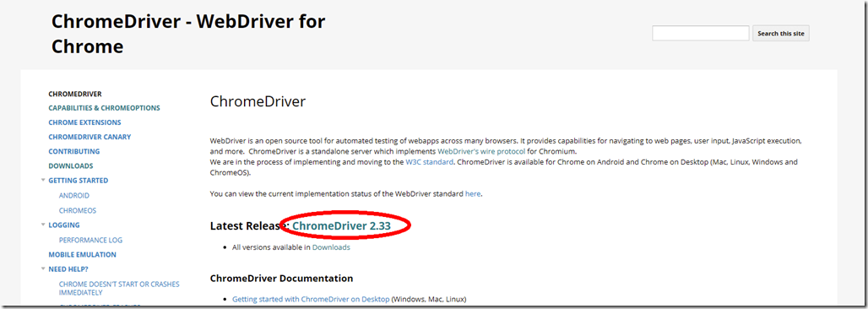The image size is (868, 309).
Task: Go to ChromeDriver Canary page
Action: (x=90, y=137)
